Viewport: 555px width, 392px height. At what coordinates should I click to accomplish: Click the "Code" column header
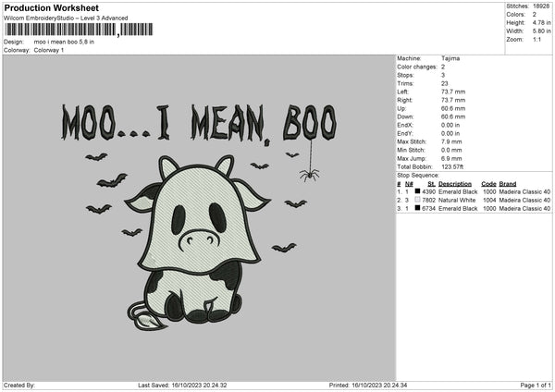488,184
